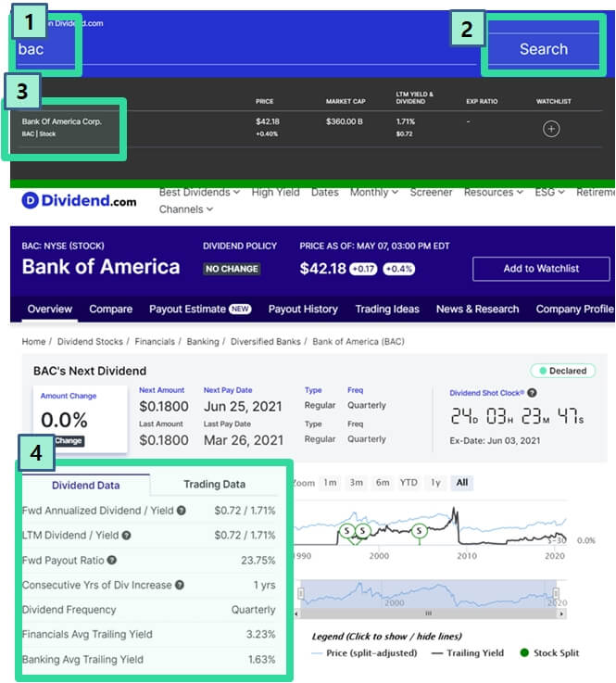
Task: Set chart zoom to 6m
Action: click(383, 483)
